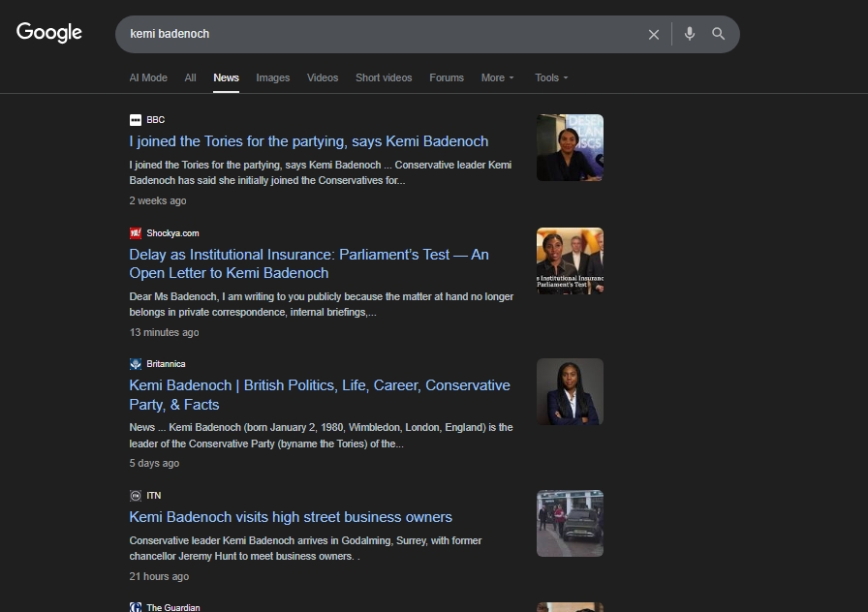
Task: Open BBC article about joining the Tories
Action: pyautogui.click(x=308, y=141)
